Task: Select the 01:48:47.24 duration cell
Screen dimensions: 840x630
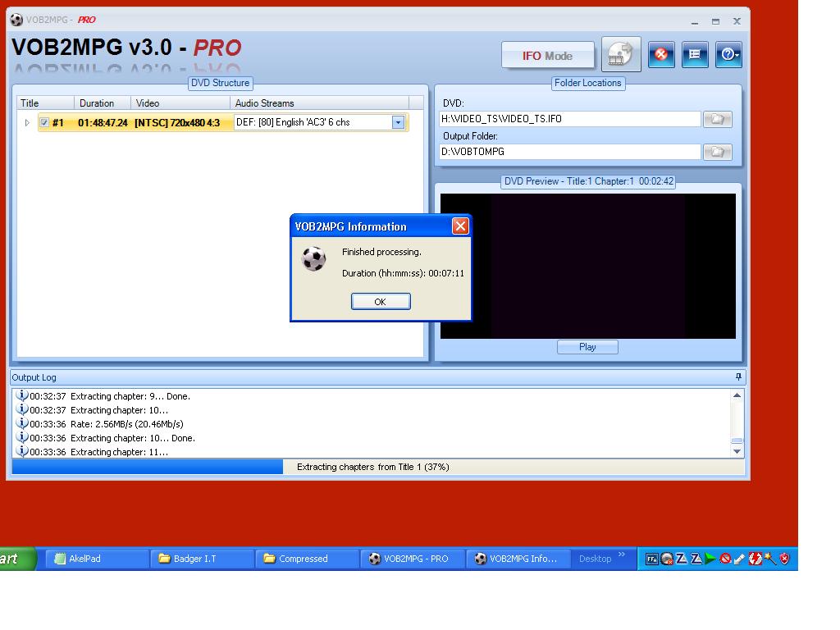Action: (103, 123)
